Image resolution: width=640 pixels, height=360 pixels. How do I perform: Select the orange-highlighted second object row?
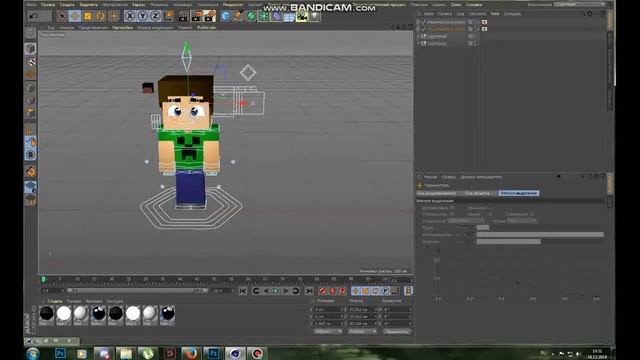pyautogui.click(x=446, y=29)
